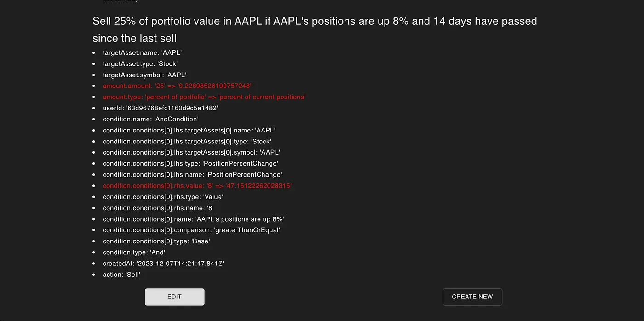Click the targetAsset.symbol 'AAPL' entry
The image size is (644, 321).
pos(144,75)
